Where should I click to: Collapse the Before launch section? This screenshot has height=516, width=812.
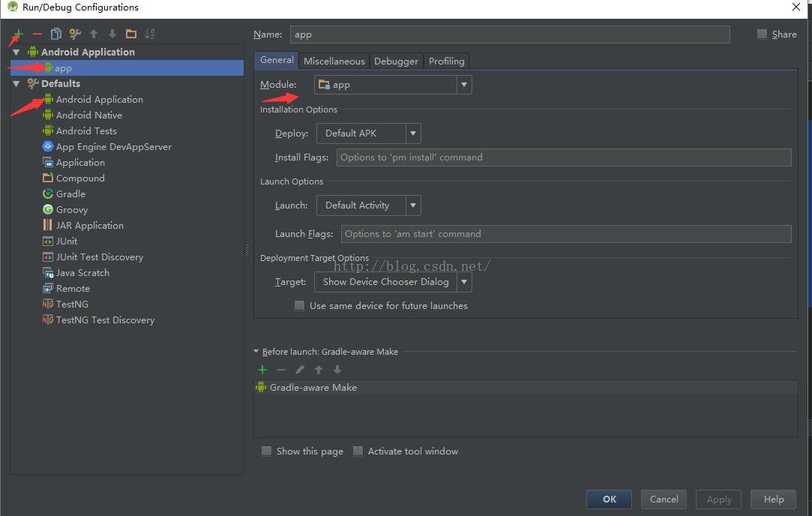(x=256, y=352)
